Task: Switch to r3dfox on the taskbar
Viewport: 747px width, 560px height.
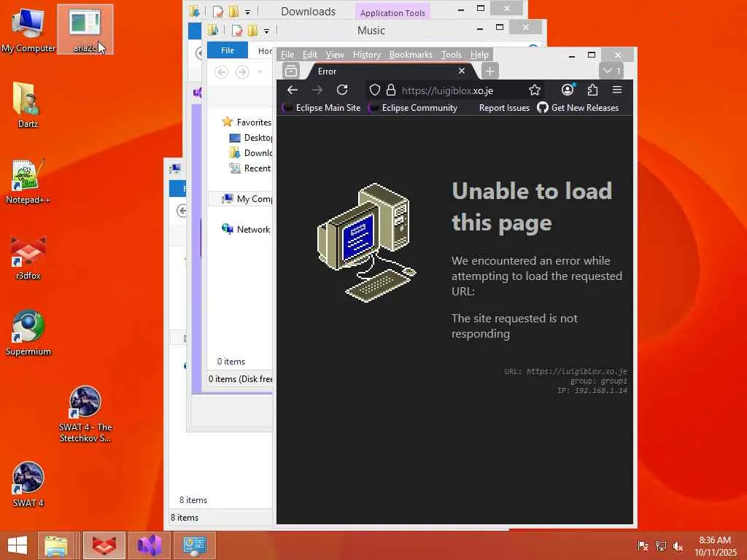Action: (x=104, y=545)
